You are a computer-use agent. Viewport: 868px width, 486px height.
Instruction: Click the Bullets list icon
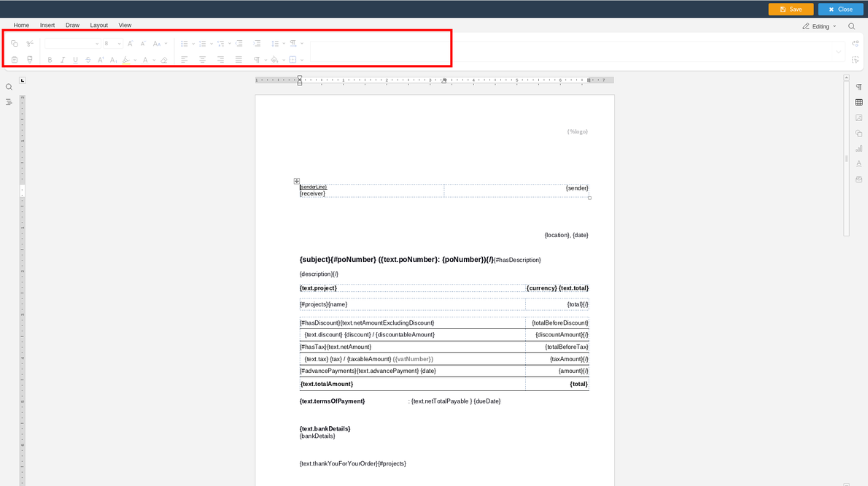tap(185, 43)
